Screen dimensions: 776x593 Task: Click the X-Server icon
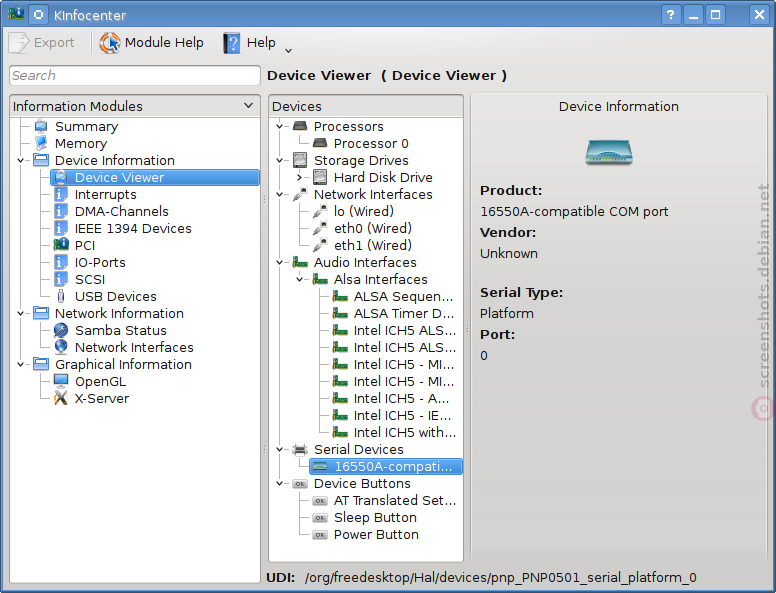(61, 398)
